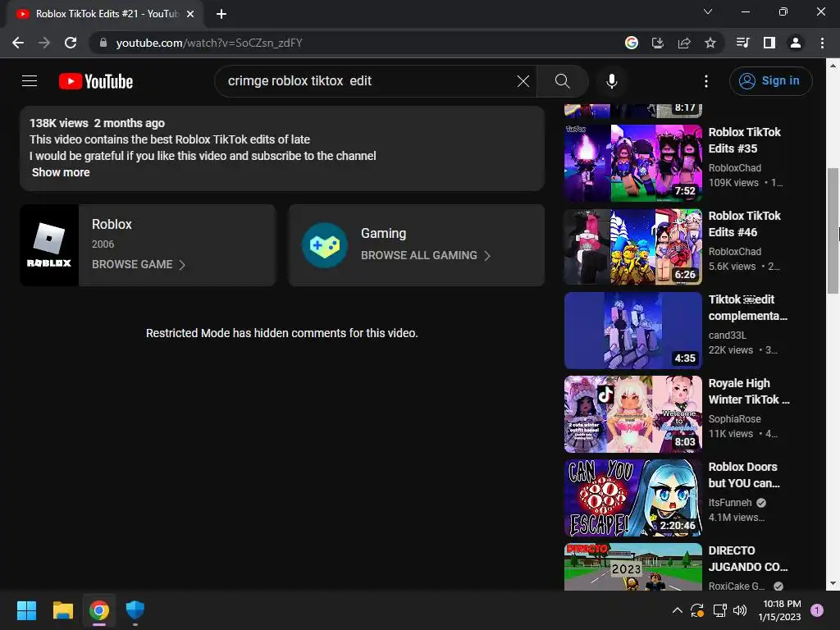The height and width of the screenshot is (630, 840).
Task: Open the YouTube hamburger guide menu
Action: (30, 81)
